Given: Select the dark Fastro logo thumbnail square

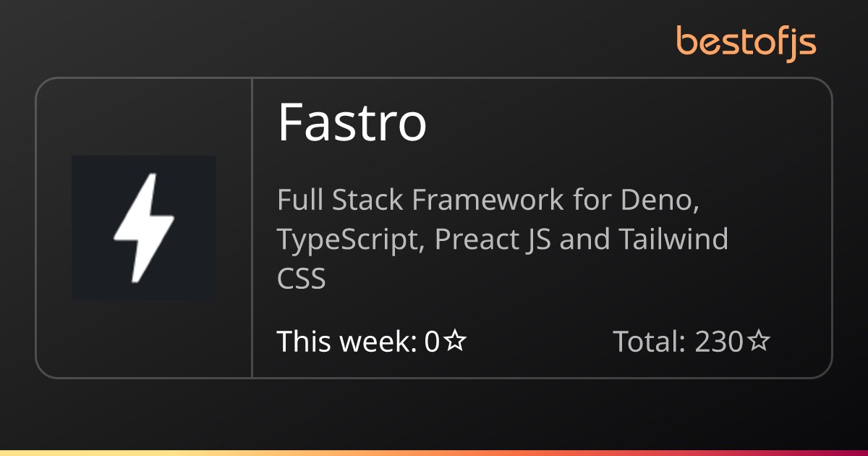Looking at the screenshot, I should (x=144, y=228).
